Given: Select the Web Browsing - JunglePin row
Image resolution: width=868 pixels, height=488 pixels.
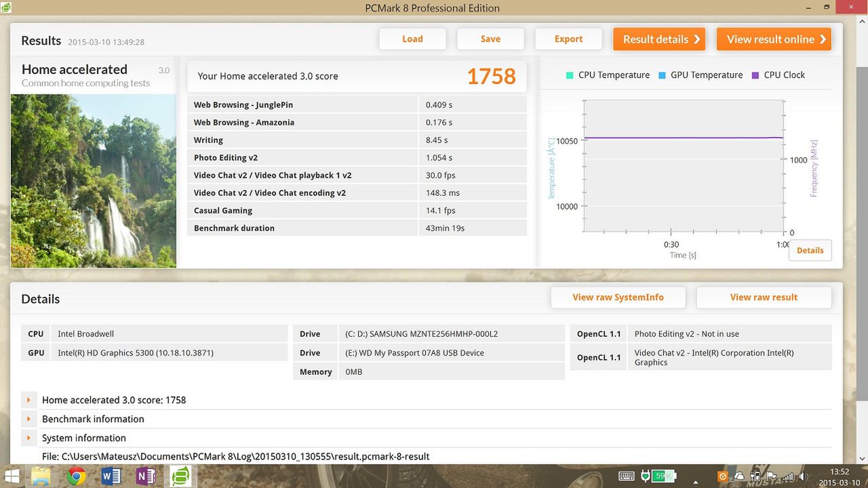Looking at the screenshot, I should click(357, 104).
